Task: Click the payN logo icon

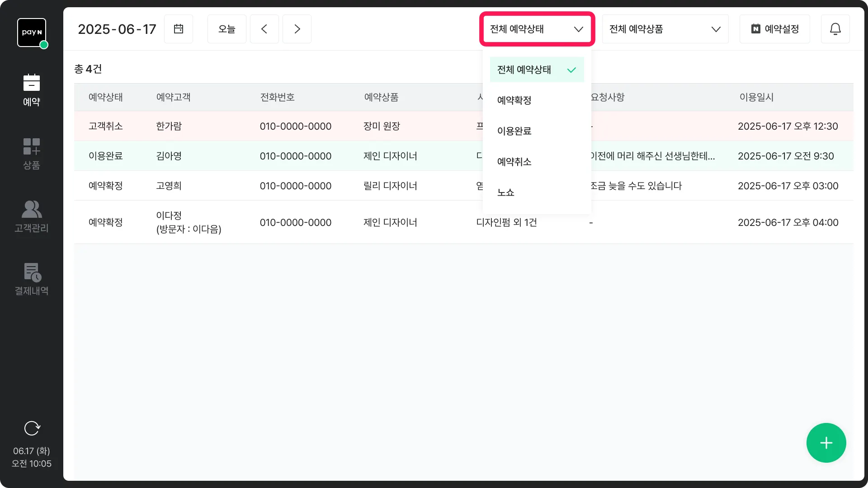Action: click(x=32, y=33)
